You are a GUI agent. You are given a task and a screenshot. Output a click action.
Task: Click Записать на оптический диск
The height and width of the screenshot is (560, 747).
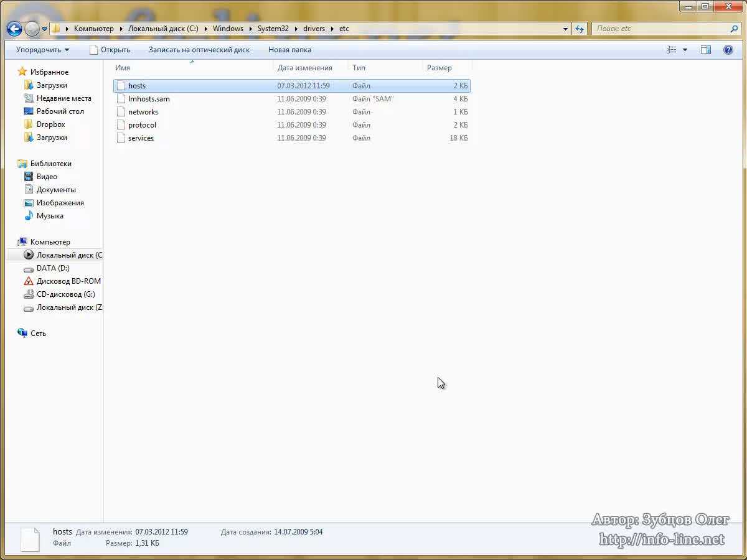199,50
